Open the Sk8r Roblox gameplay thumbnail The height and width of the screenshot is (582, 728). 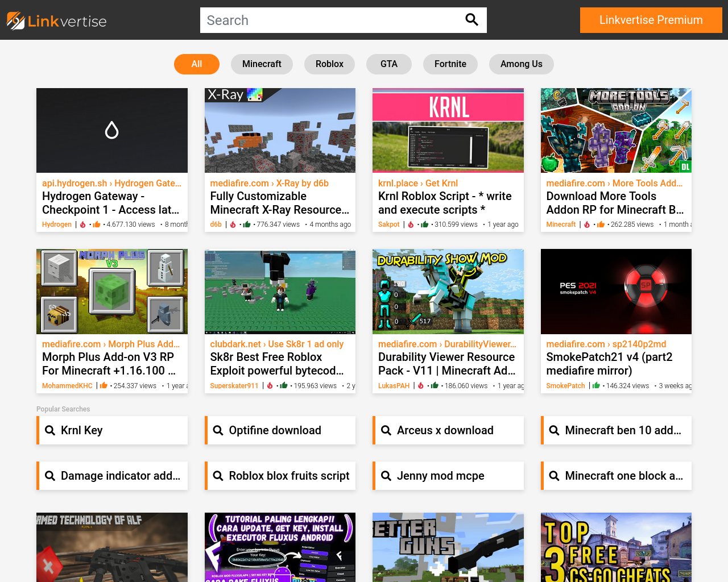[x=280, y=292]
